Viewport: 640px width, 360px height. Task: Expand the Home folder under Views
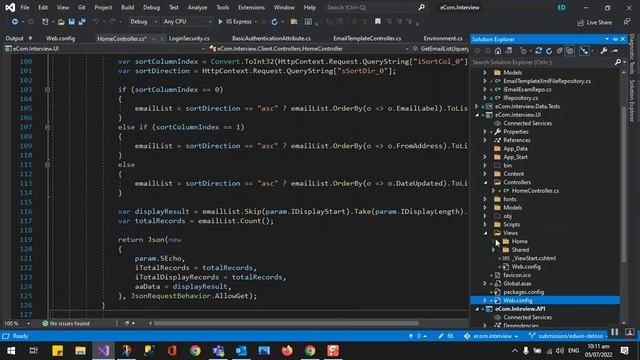(494, 241)
